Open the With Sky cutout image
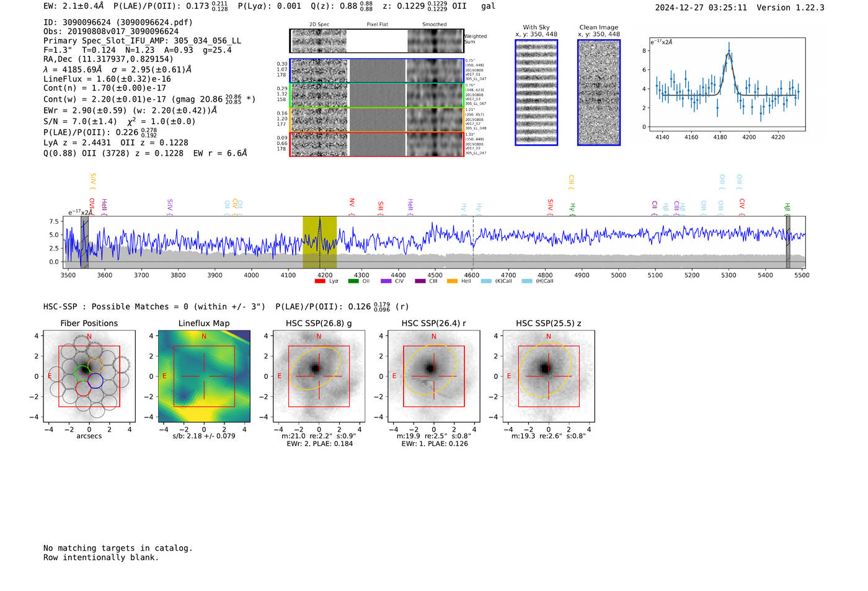 coord(536,92)
